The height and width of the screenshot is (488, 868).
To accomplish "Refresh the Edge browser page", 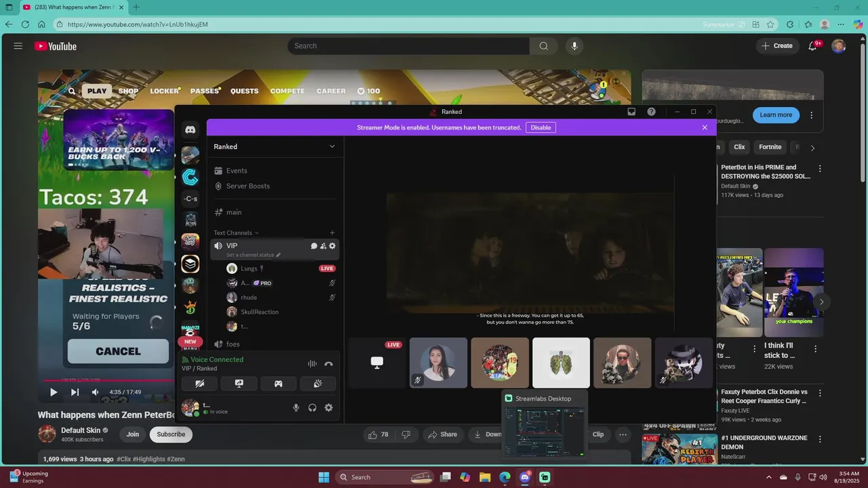I will pyautogui.click(x=25, y=24).
